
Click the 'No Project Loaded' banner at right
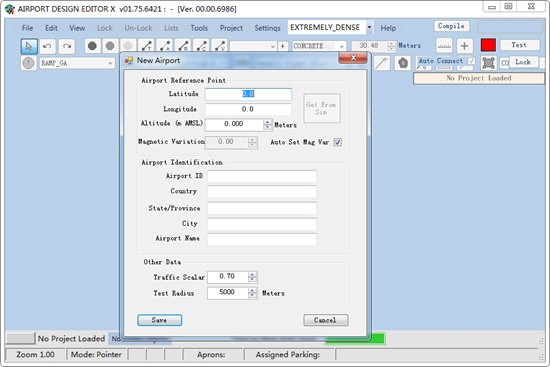point(479,78)
